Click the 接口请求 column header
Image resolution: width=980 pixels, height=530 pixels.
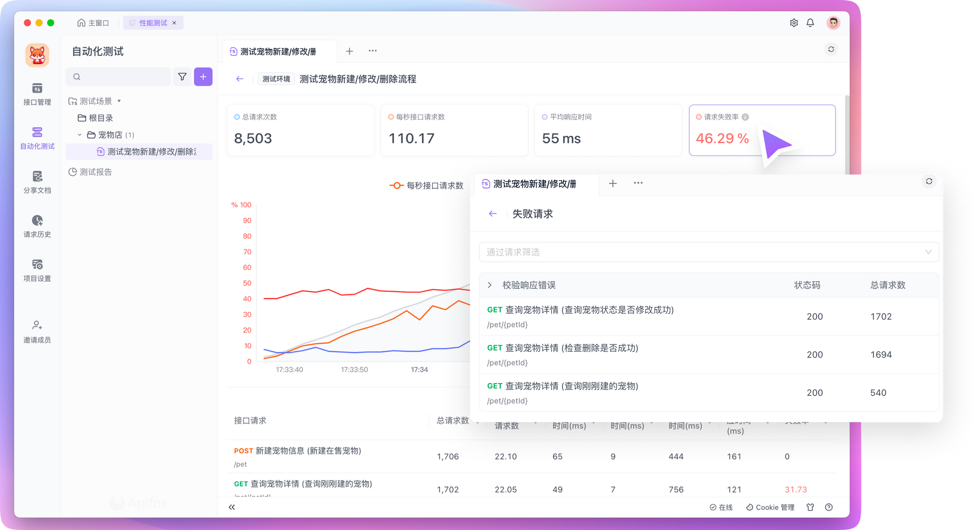(x=250, y=420)
